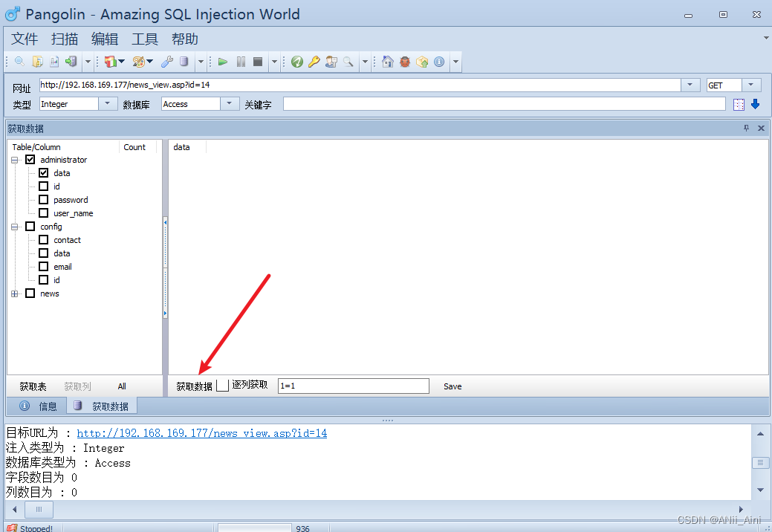Click the home icon in toolbar
The height and width of the screenshot is (532, 772).
point(388,62)
